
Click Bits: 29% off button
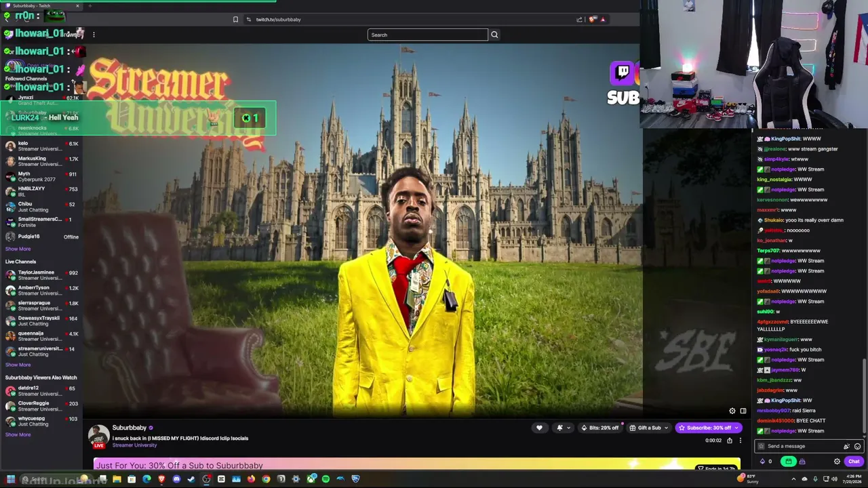(599, 428)
